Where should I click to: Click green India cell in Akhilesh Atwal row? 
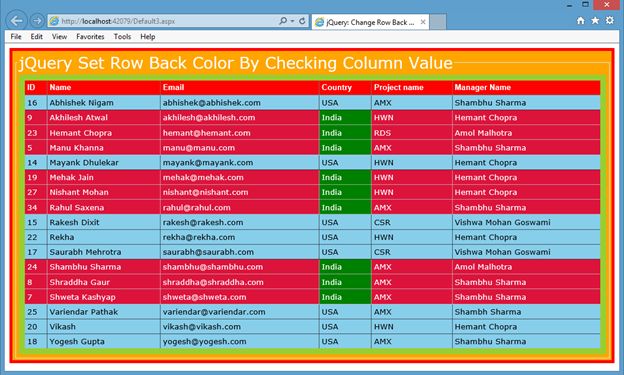click(345, 118)
